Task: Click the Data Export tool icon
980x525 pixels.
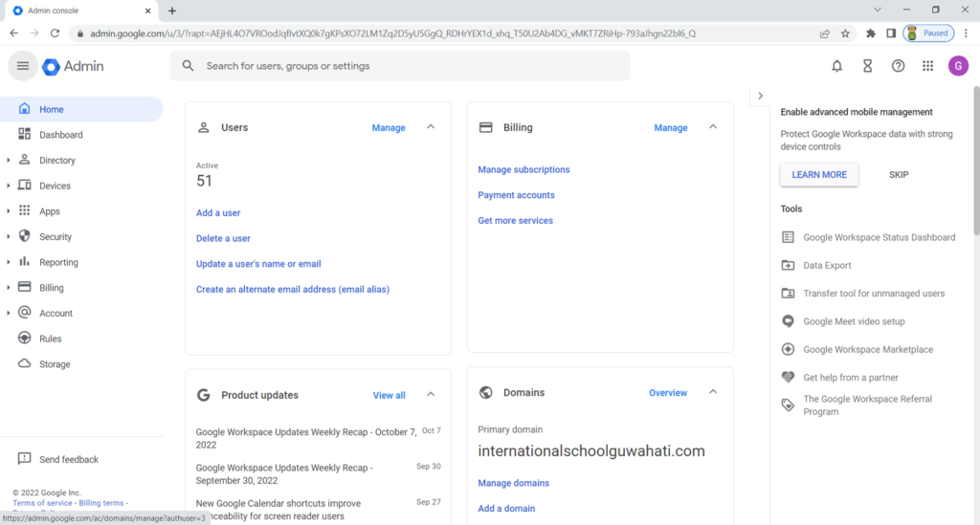Action: coord(788,265)
